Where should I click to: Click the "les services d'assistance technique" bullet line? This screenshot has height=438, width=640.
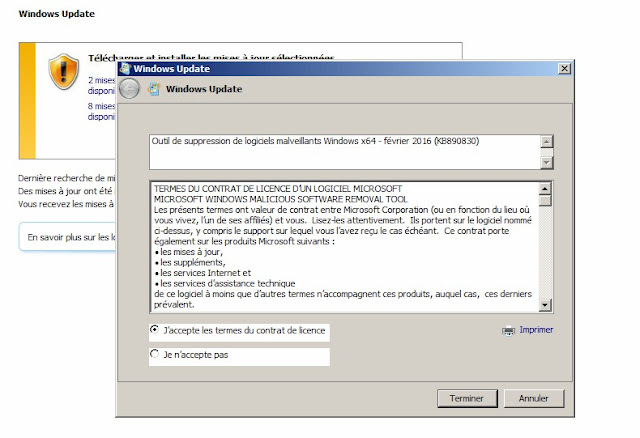pos(225,284)
